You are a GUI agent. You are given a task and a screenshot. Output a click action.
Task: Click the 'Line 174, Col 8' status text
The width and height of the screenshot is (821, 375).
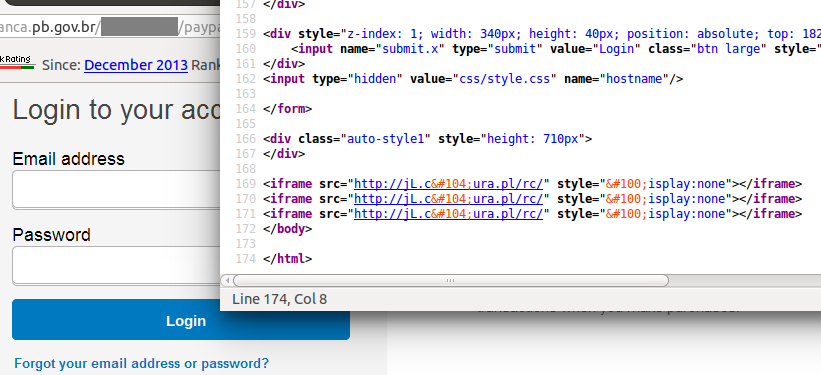[x=280, y=299]
